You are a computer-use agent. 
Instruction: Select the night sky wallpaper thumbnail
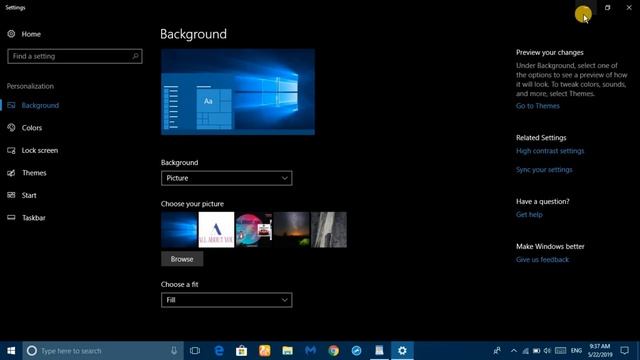[x=291, y=229]
